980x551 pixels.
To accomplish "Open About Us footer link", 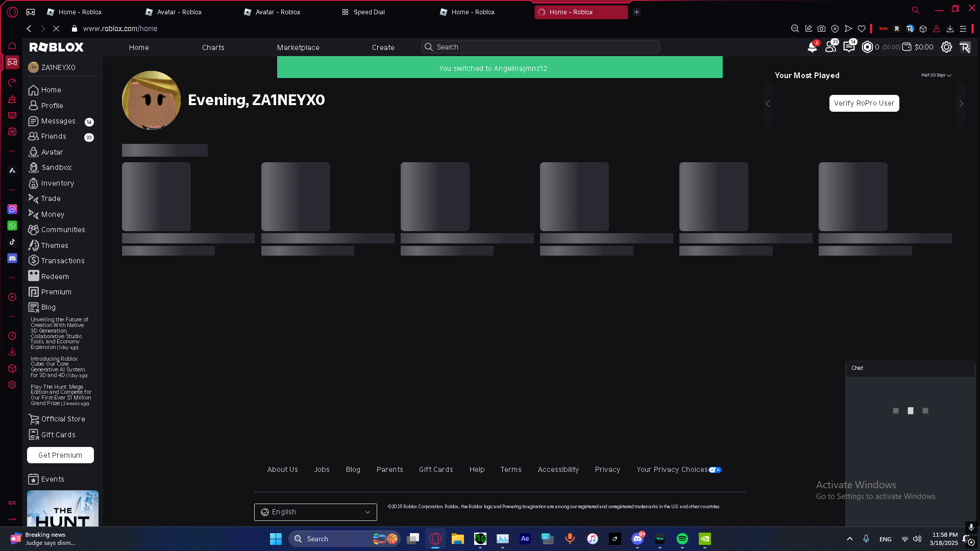I will [283, 469].
